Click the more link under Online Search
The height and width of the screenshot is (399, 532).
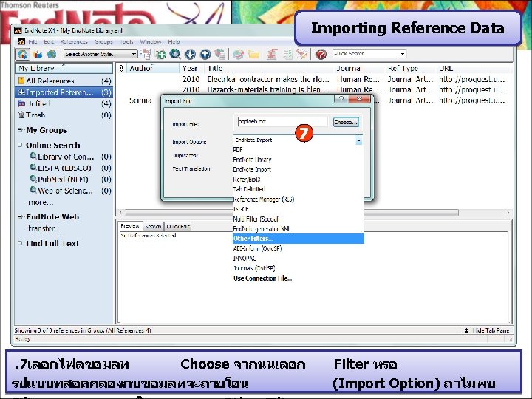click(41, 202)
